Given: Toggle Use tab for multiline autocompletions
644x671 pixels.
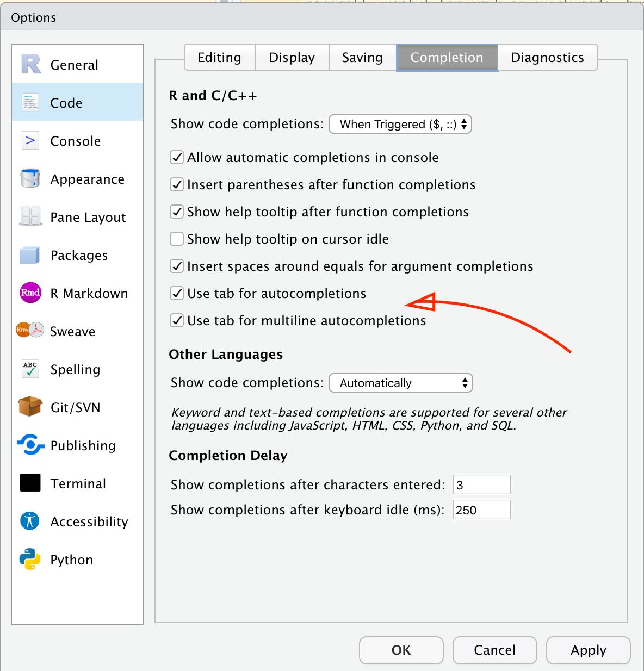Looking at the screenshot, I should (x=177, y=320).
